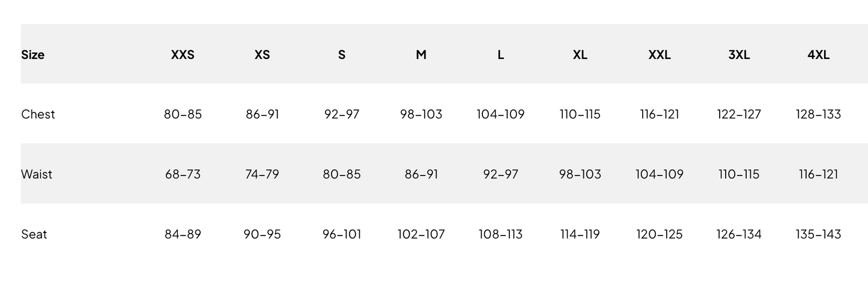Select seat value 135–143 for 4XL
This screenshot has width=868, height=286.
point(818,234)
